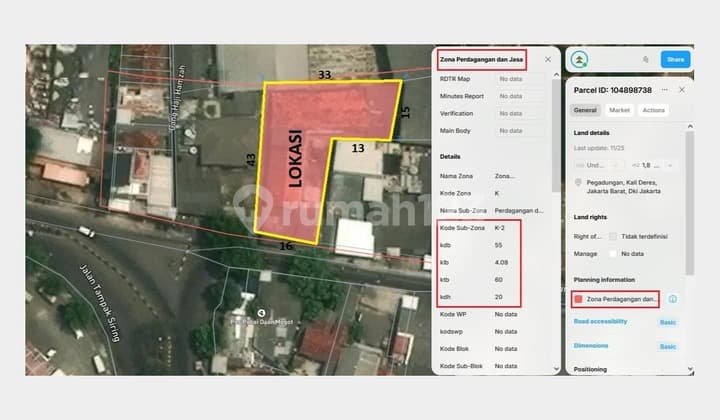
Task: Click the Parcel panel scrollbar up arrow
Action: [690, 126]
